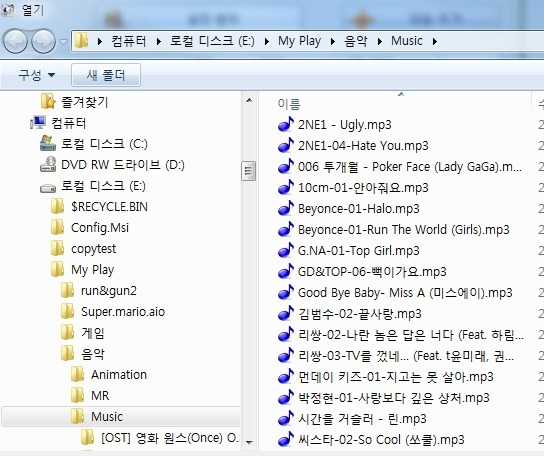Select the file name G.NA-01-Top Girl.mp3

[x=359, y=251]
